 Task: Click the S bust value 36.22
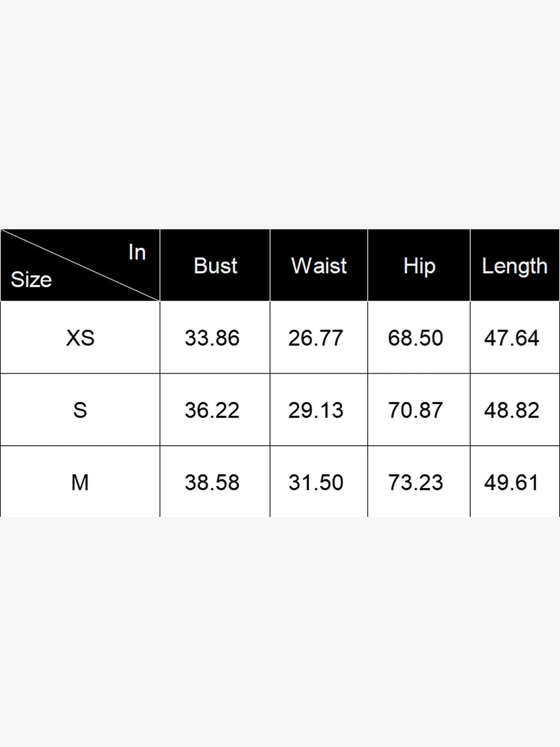click(x=212, y=410)
